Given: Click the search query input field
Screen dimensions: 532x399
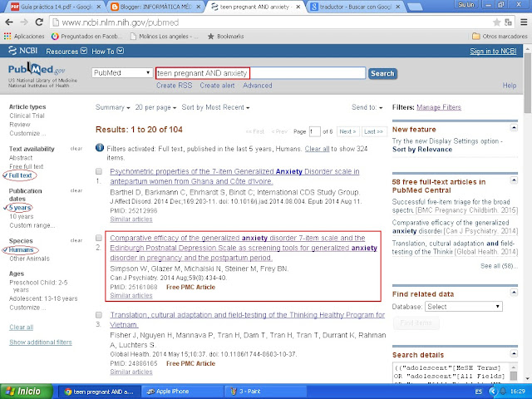Looking at the screenshot, I should click(x=260, y=73).
